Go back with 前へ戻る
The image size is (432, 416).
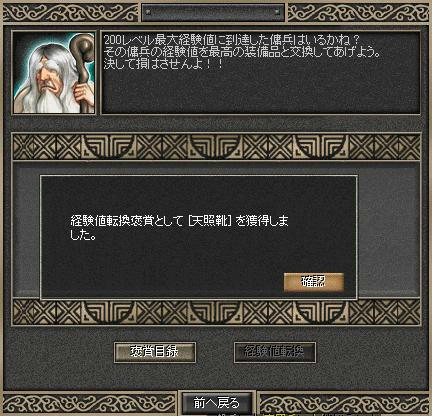[217, 403]
